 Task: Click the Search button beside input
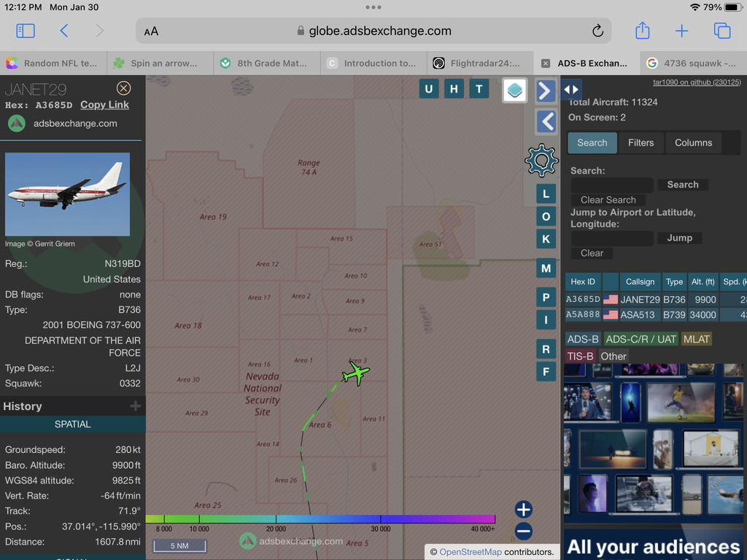[683, 184]
